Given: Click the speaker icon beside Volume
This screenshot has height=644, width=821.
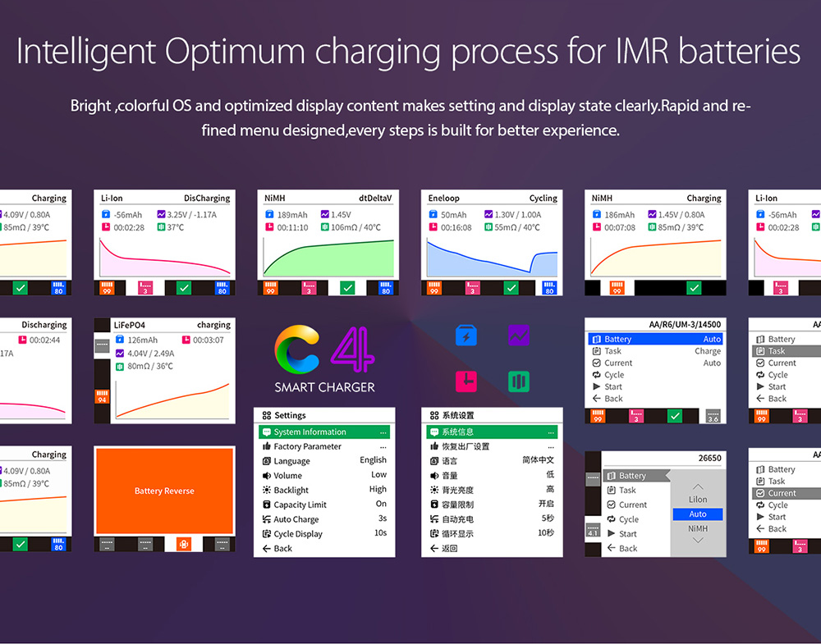Looking at the screenshot, I should tap(267, 476).
